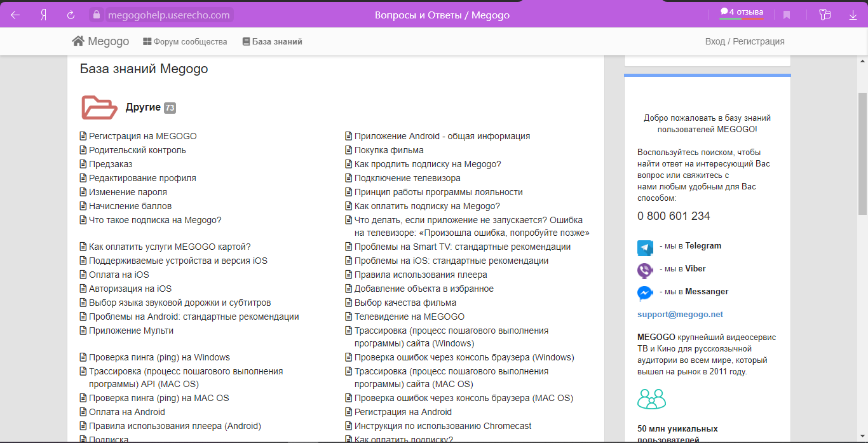Open 'Добавление объекта в избранное'
This screenshot has width=868, height=443.
[x=424, y=289]
